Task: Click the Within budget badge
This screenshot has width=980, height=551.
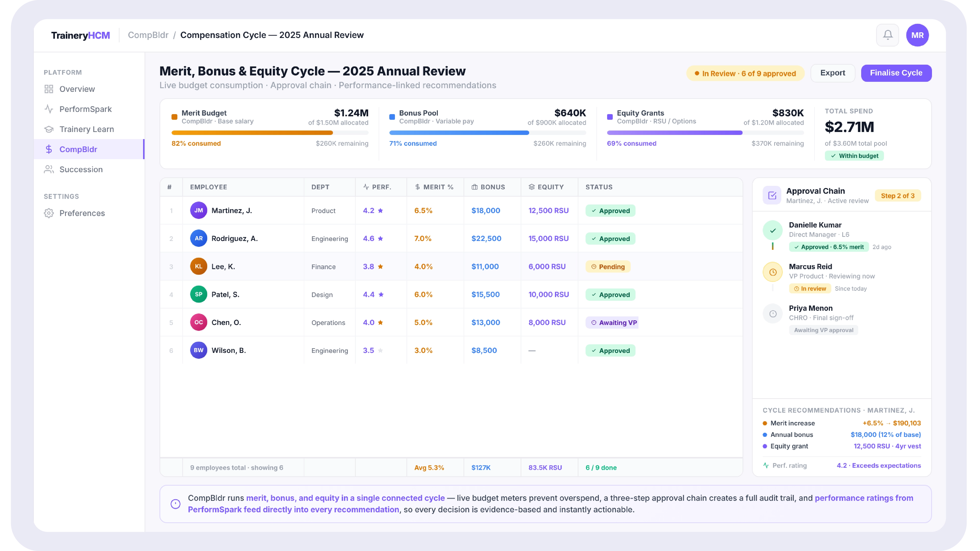Action: (854, 156)
